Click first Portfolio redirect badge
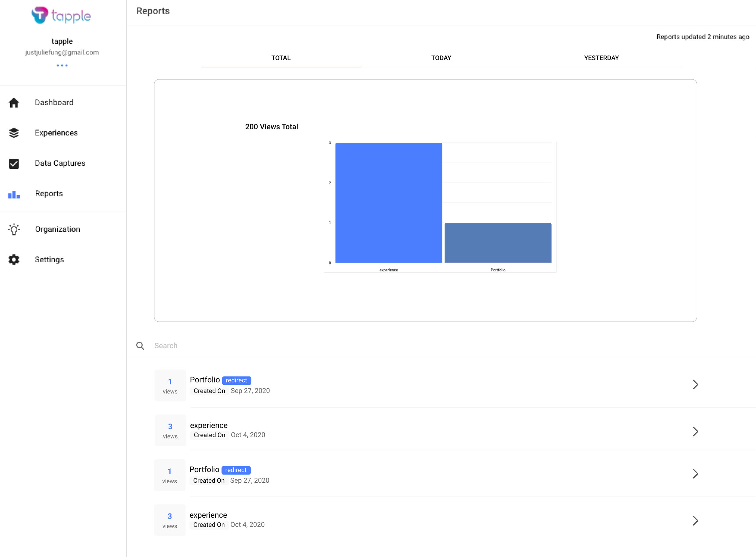756x557 pixels. point(236,380)
